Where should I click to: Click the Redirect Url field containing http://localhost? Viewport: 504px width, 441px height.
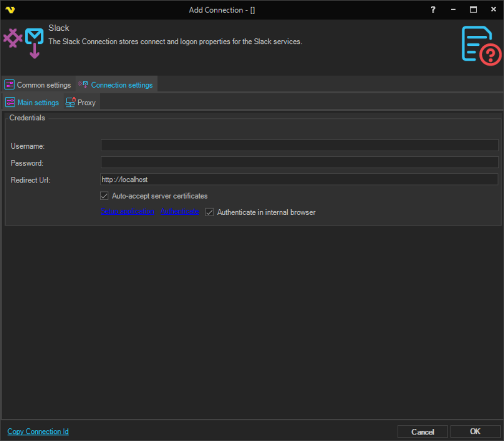[299, 179]
